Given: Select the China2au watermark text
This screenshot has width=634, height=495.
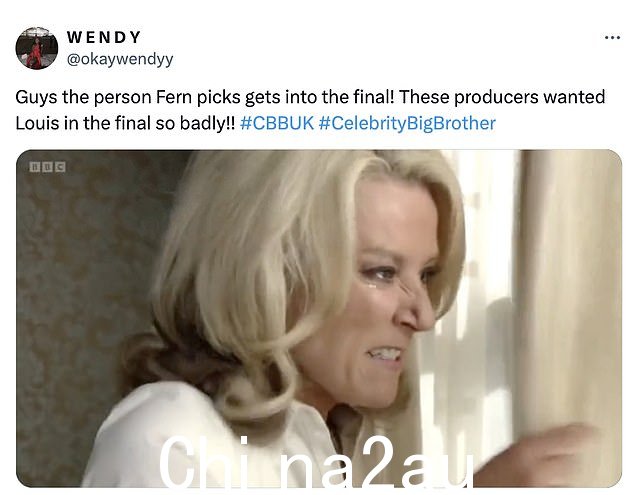Looking at the screenshot, I should [x=316, y=463].
